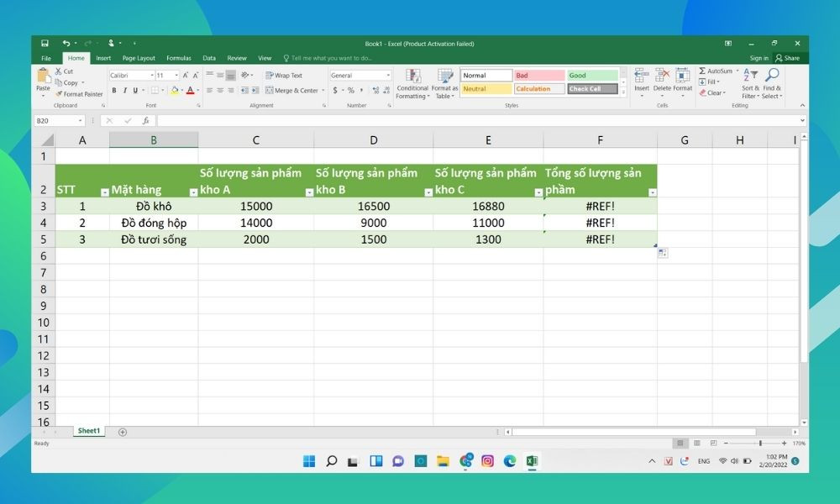The height and width of the screenshot is (504, 840).
Task: Expand the General number format dropdown
Action: point(388,76)
